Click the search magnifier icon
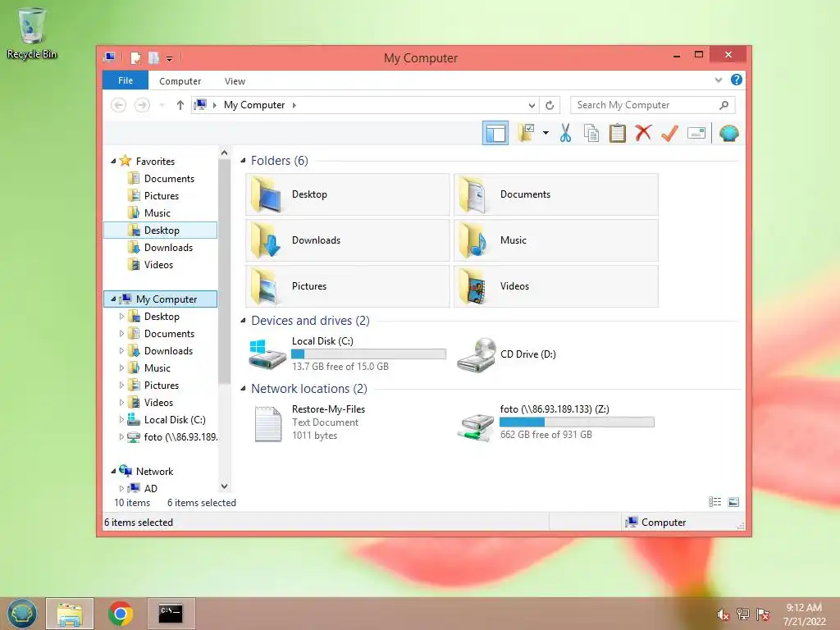 [724, 105]
